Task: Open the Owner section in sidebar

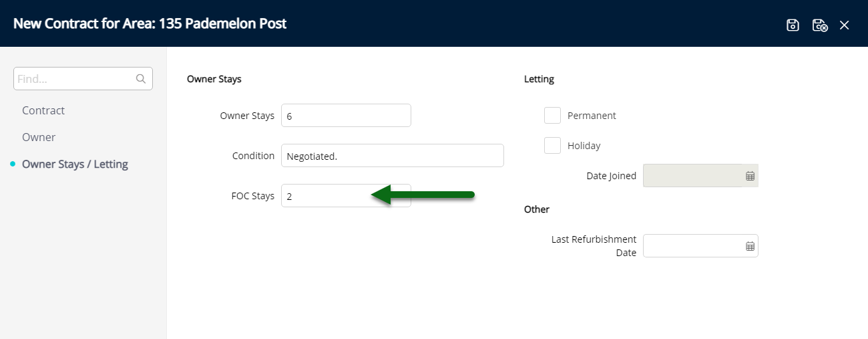Action: coord(39,137)
